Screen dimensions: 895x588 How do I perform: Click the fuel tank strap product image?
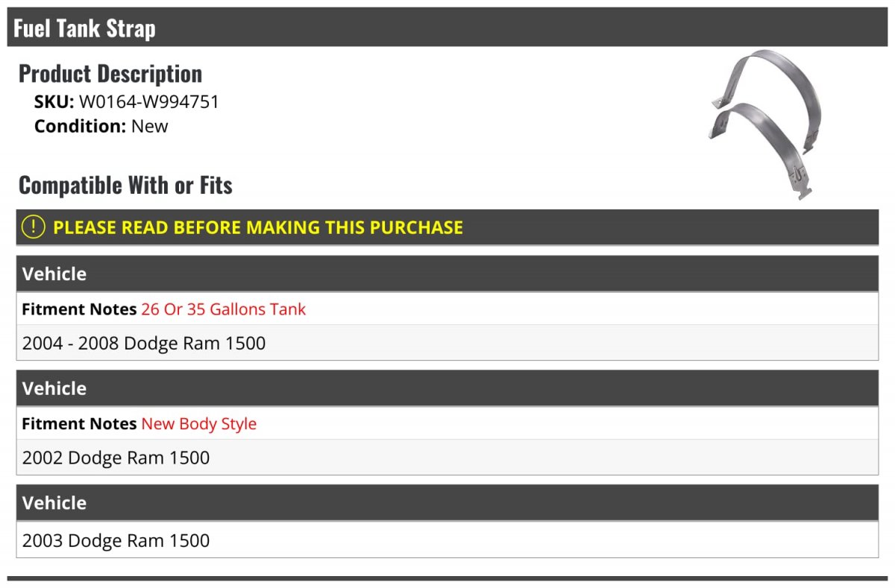pos(765,123)
